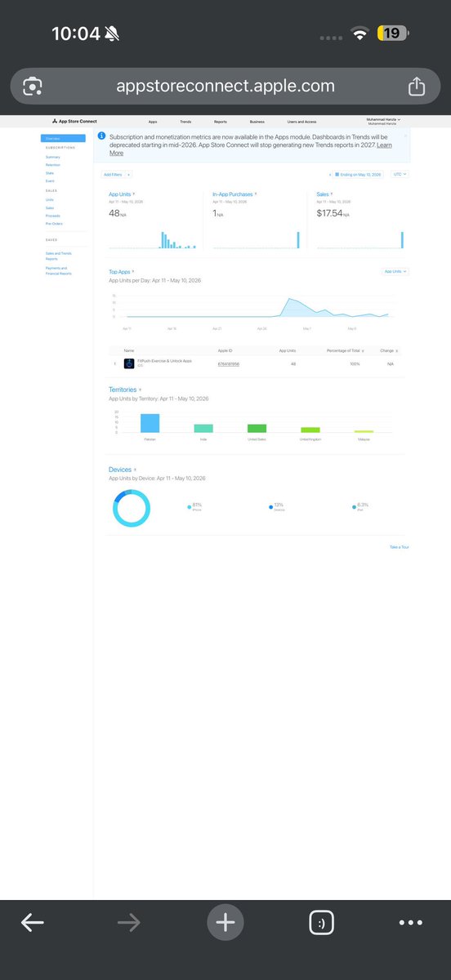Image resolution: width=451 pixels, height=980 pixels.
Task: Click the iPad legend dot at 6.3%
Action: point(354,507)
